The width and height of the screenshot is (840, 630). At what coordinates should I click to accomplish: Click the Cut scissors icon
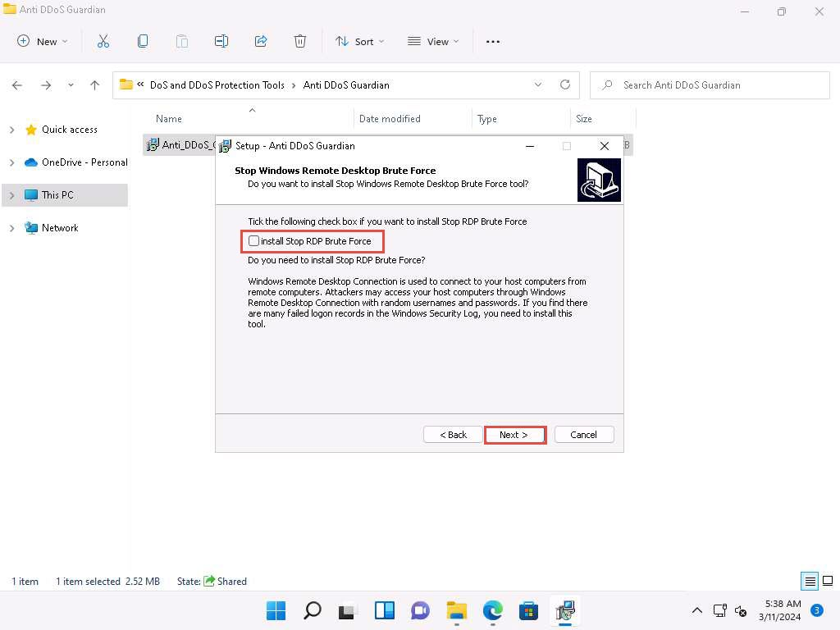[103, 41]
